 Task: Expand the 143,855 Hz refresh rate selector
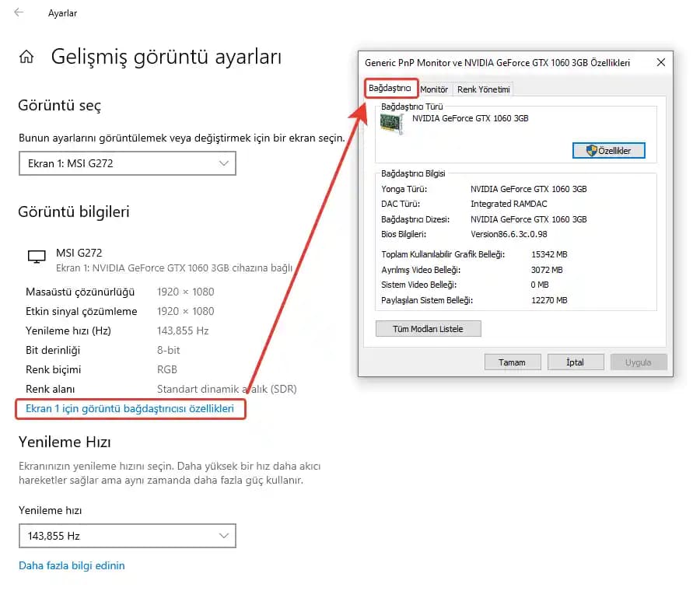coord(127,536)
